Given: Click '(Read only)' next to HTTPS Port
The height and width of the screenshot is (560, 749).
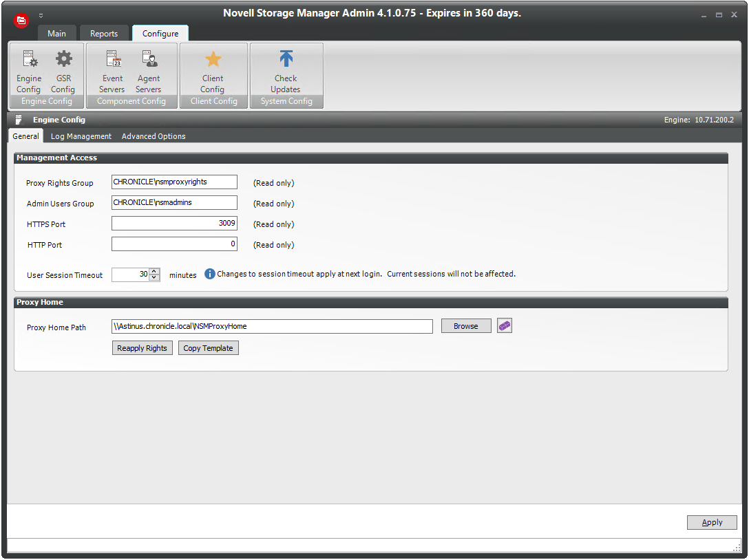Looking at the screenshot, I should pos(274,224).
